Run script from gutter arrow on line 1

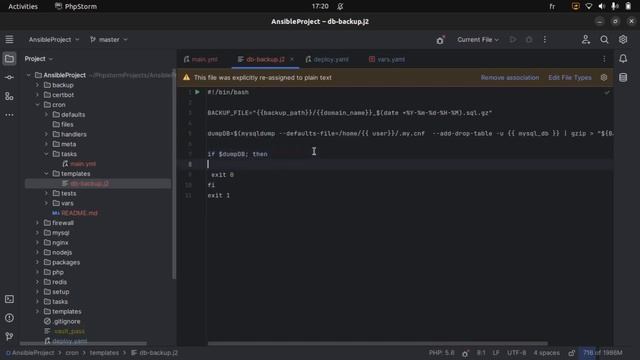197,92
